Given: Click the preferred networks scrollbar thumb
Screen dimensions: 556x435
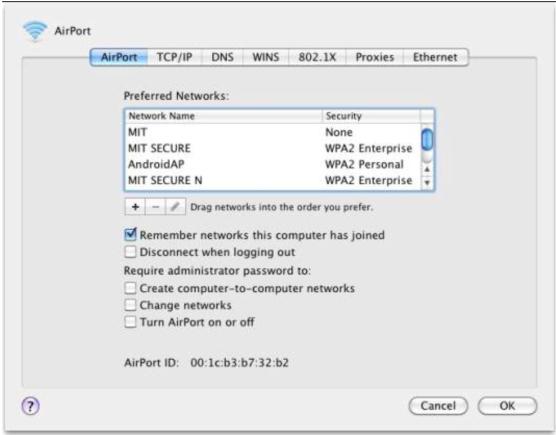Looking at the screenshot, I should point(427,139).
